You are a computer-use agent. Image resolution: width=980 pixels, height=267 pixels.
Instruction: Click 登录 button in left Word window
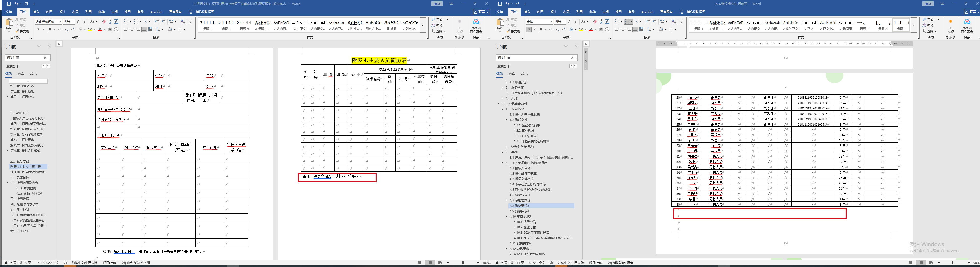click(437, 4)
